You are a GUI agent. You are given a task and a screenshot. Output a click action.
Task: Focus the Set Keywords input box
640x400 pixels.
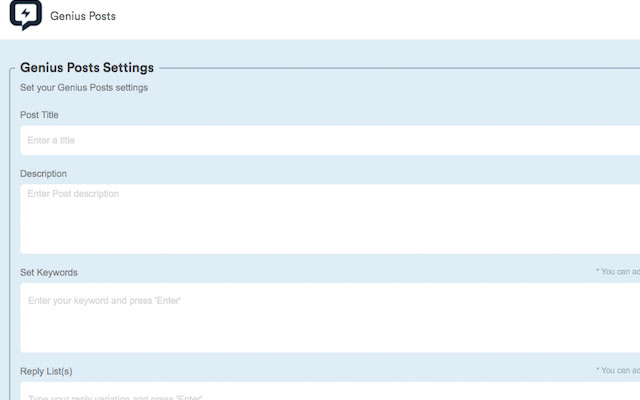click(330, 318)
